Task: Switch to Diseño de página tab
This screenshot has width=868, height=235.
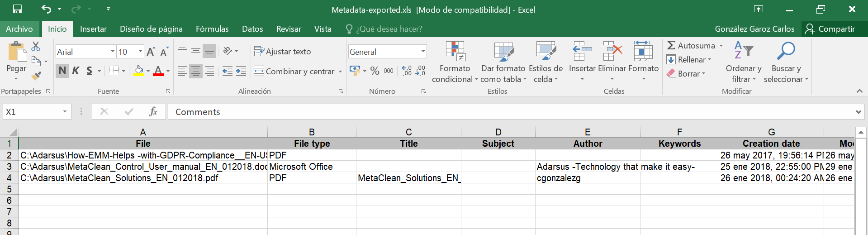Action: (151, 29)
